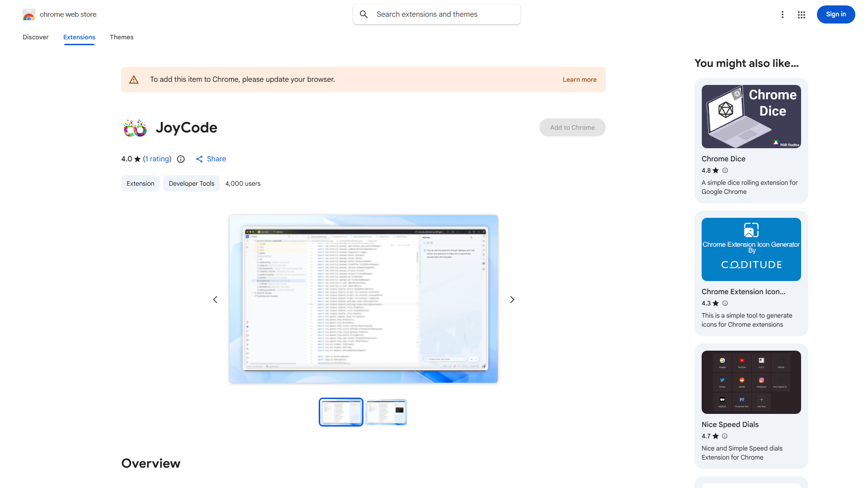868x488 pixels.
Task: Click the rating info icon beside JoyCode's rating
Action: [x=181, y=159]
